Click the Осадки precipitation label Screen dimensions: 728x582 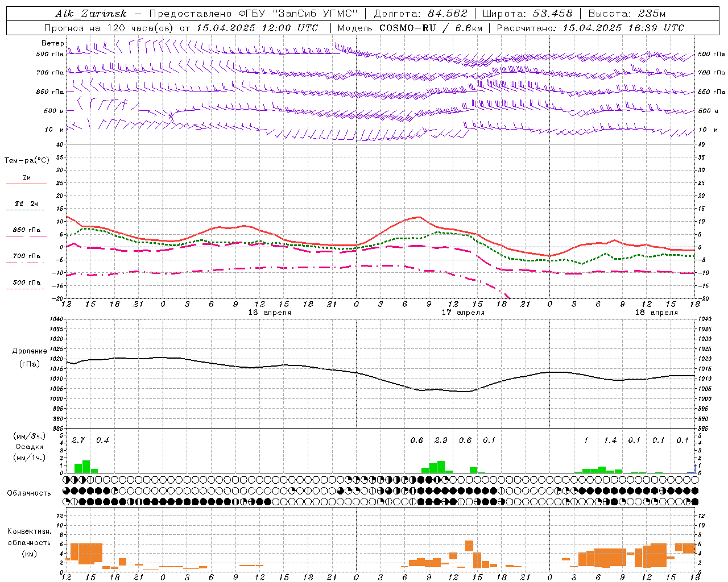click(30, 447)
